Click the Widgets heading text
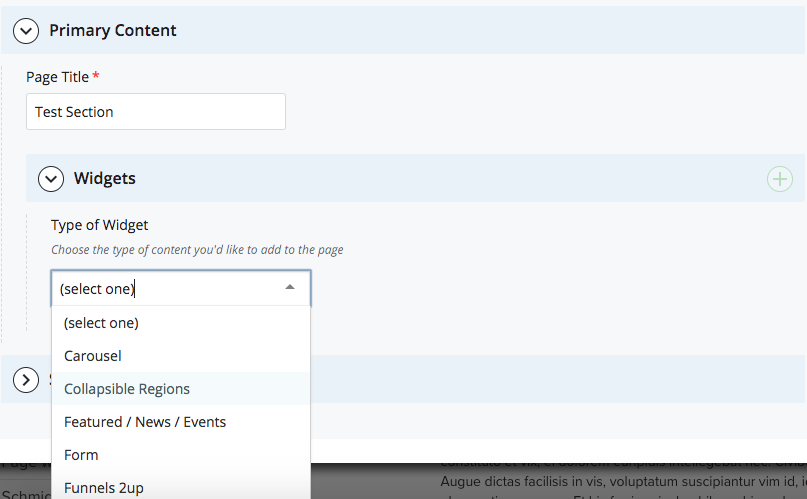Viewport: 807px width, 499px height. 104,178
